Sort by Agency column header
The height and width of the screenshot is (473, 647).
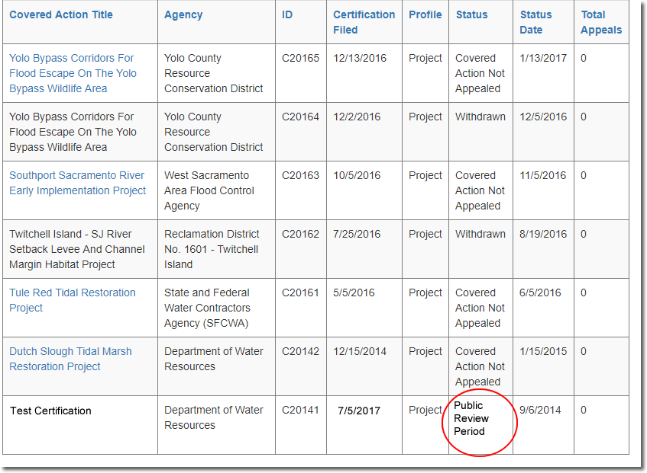183,15
